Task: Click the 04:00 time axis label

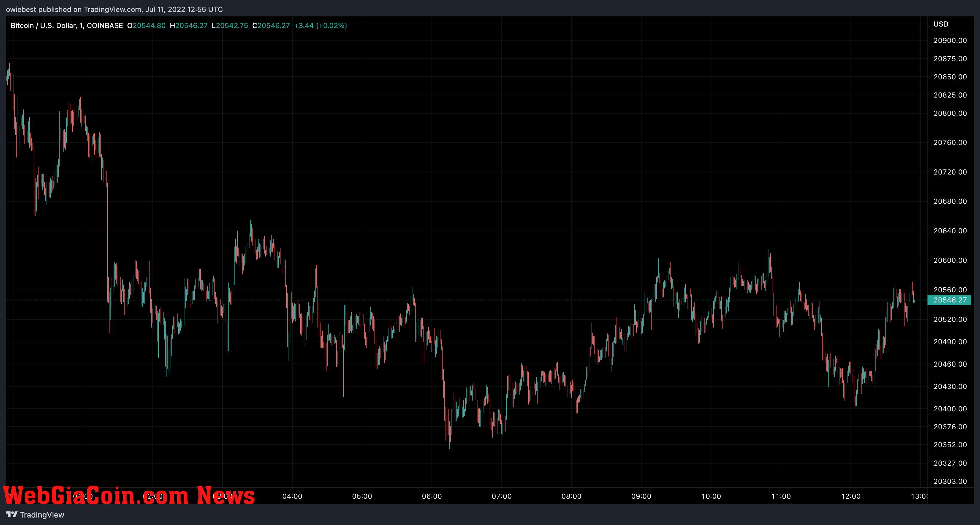Action: (x=292, y=496)
